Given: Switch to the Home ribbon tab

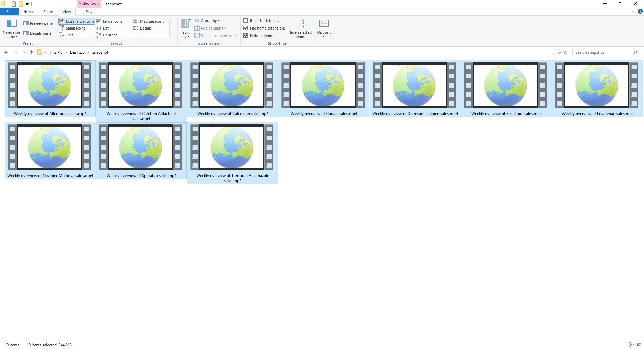Looking at the screenshot, I should [x=28, y=11].
